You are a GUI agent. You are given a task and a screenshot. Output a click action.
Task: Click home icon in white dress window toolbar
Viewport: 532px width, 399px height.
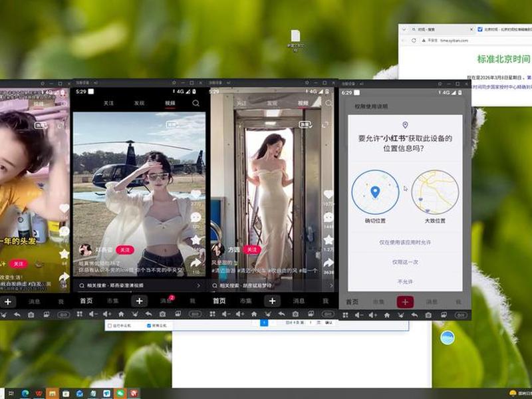point(254,314)
